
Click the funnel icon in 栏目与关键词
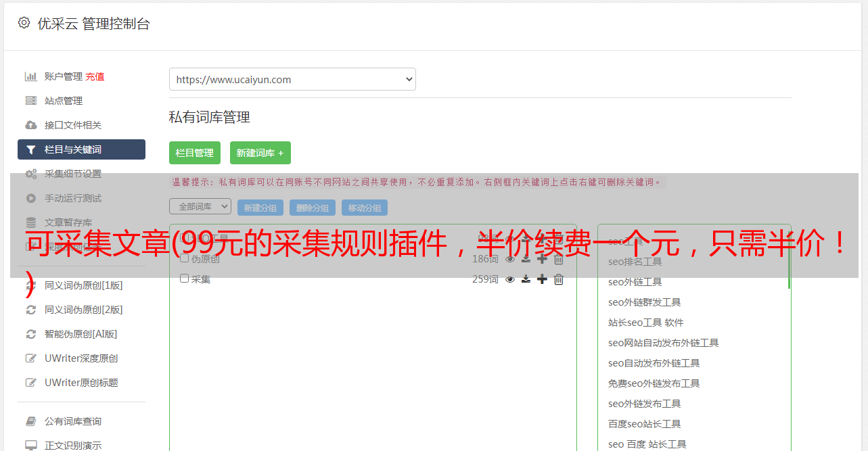pyautogui.click(x=30, y=149)
